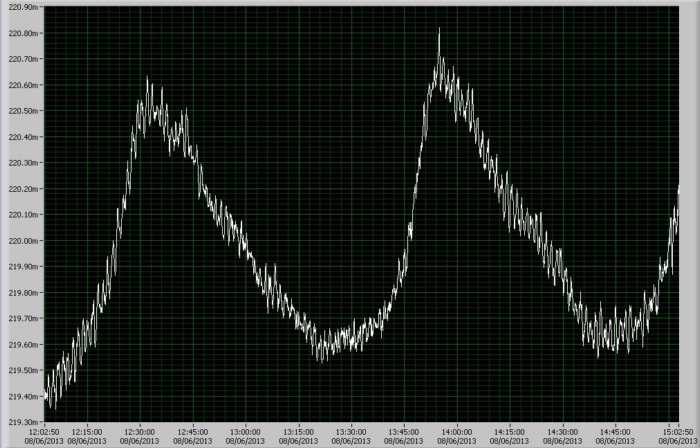This screenshot has height=448, width=700.
Task: Click the 13:00:00 X-axis time label
Action: click(x=246, y=432)
